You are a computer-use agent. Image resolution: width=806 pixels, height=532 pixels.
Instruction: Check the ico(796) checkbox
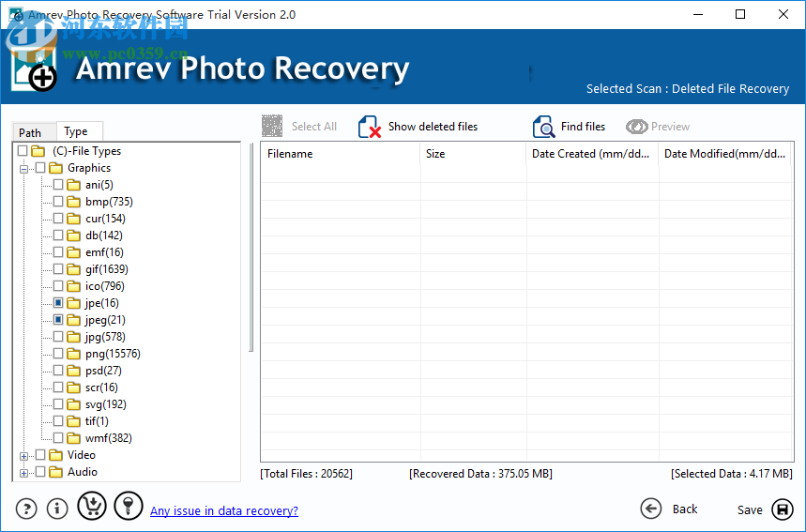[58, 286]
